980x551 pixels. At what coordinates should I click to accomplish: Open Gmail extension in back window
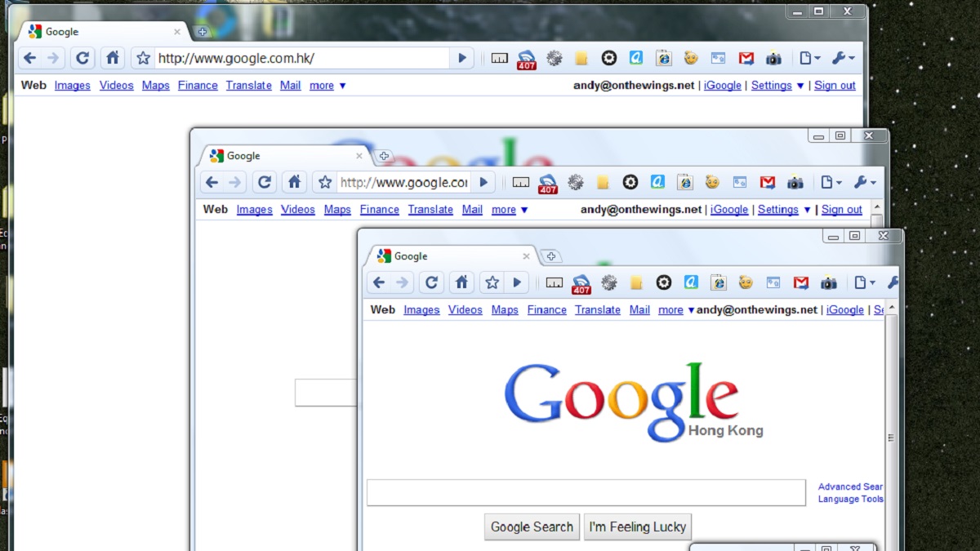click(x=746, y=58)
